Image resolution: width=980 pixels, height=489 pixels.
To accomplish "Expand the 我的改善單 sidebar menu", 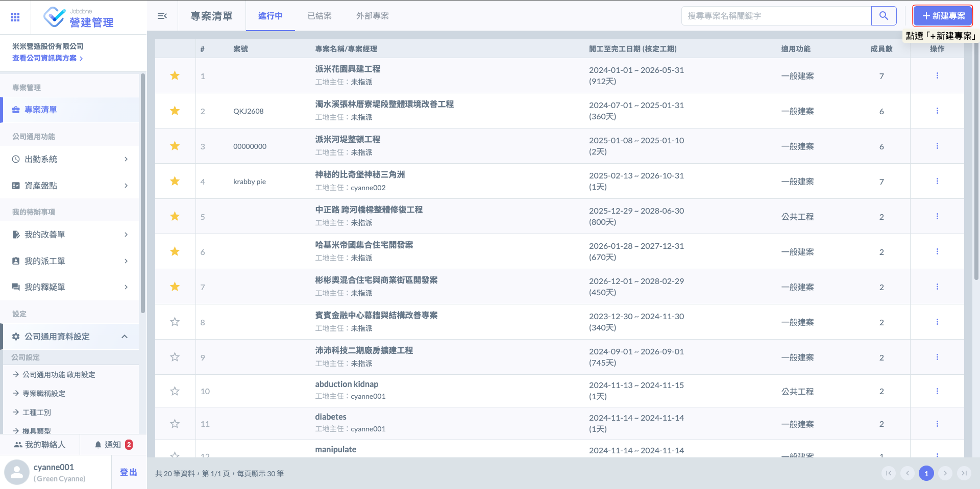I will tap(126, 235).
